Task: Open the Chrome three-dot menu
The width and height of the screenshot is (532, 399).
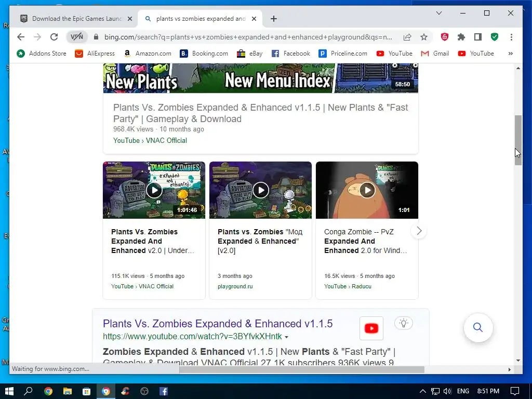Action: point(511,37)
